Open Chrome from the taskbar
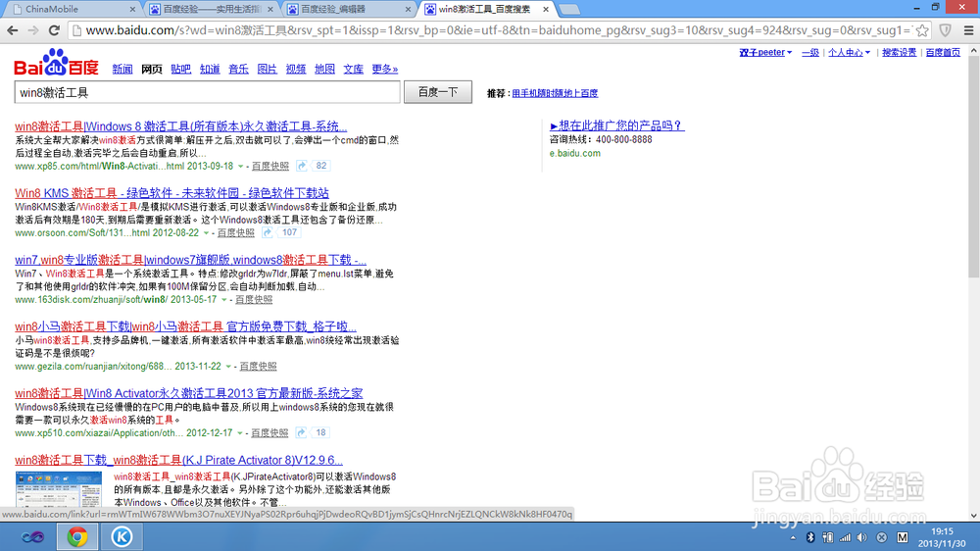Viewport: 980px width, 551px height. pos(77,536)
